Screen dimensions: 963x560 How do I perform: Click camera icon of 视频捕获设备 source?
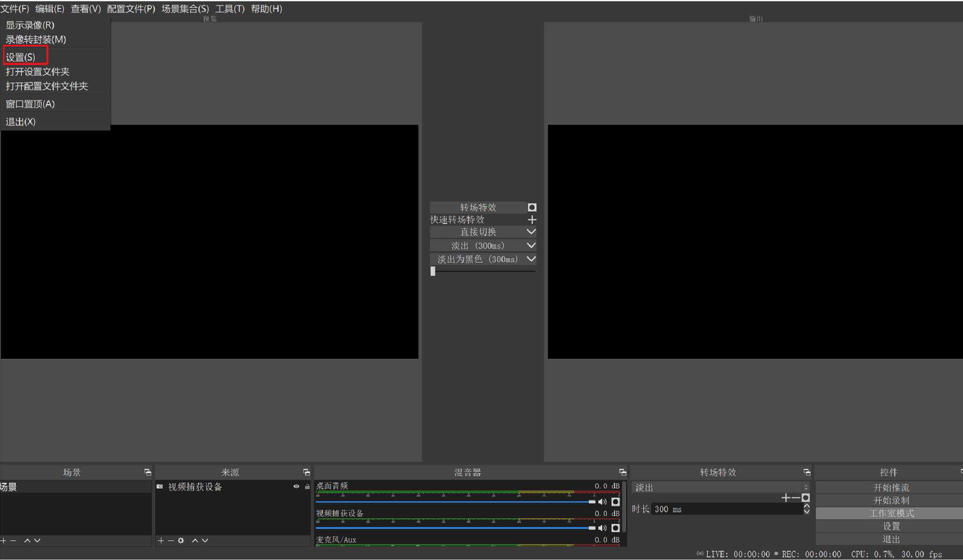point(160,487)
